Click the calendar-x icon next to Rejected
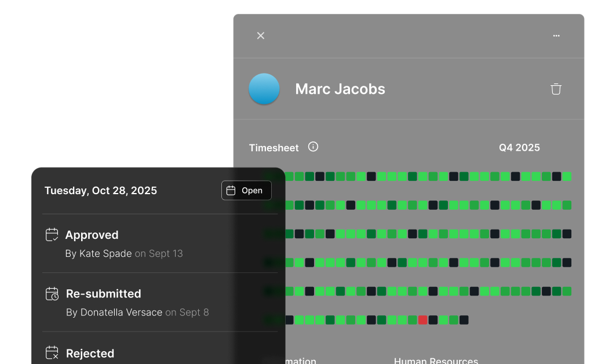This screenshot has height=364, width=598. [52, 352]
